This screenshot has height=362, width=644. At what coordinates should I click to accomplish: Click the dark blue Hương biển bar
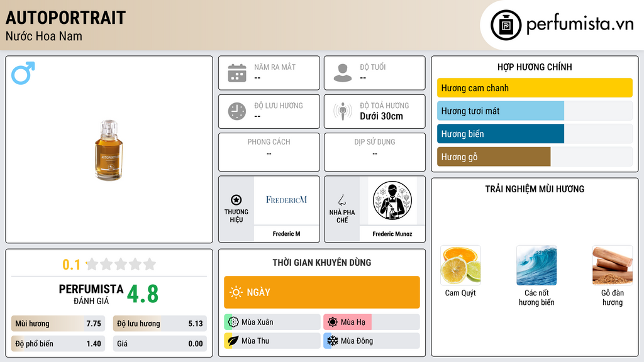(535, 134)
